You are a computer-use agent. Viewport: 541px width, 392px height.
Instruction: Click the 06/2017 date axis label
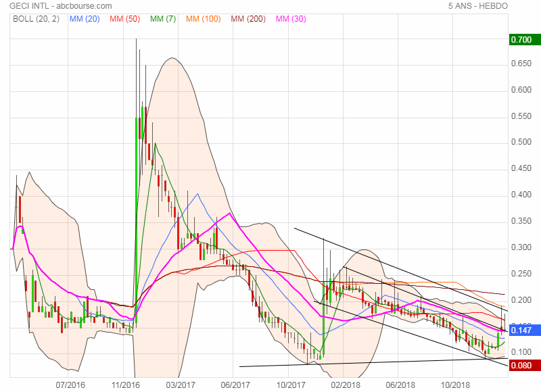coord(235,385)
